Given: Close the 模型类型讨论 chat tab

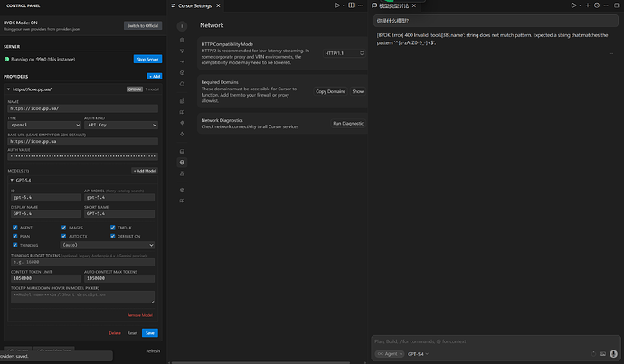Looking at the screenshot, I should (x=414, y=5).
